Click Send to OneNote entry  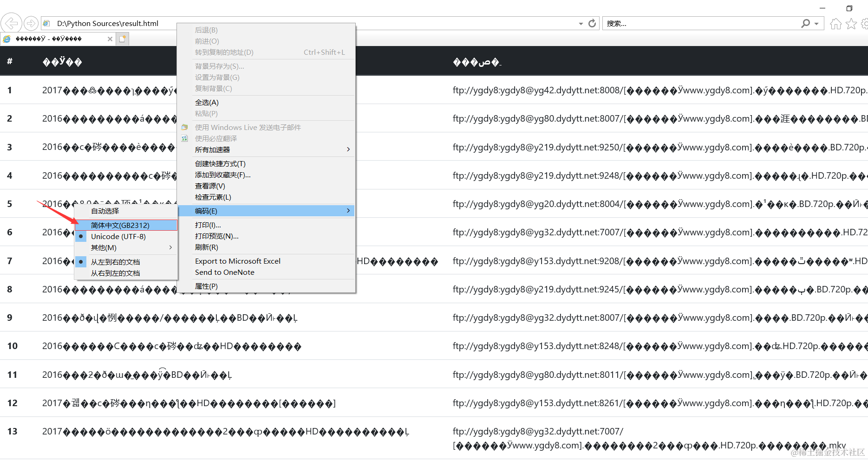coord(266,272)
